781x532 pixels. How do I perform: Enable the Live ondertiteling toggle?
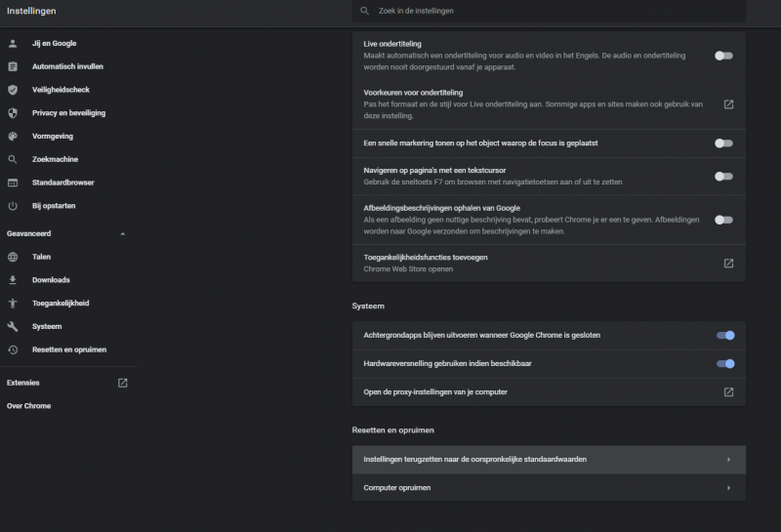click(723, 56)
